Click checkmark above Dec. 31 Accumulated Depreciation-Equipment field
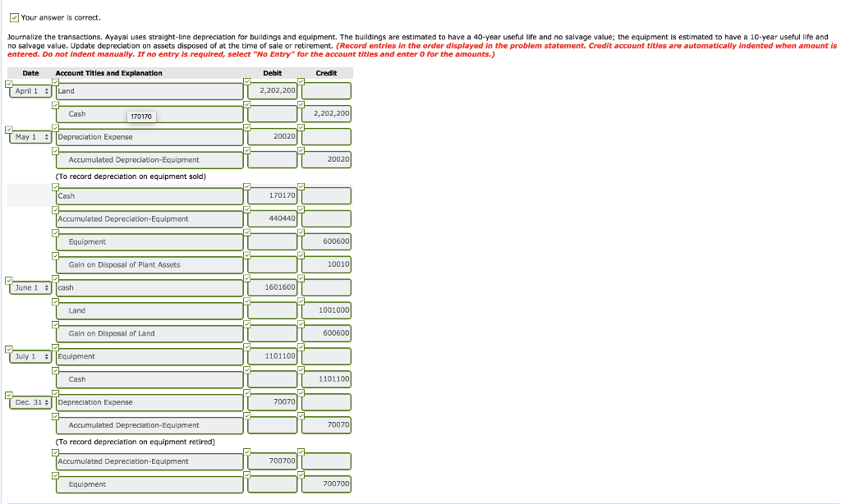This screenshot has width=841, height=504. (x=56, y=416)
